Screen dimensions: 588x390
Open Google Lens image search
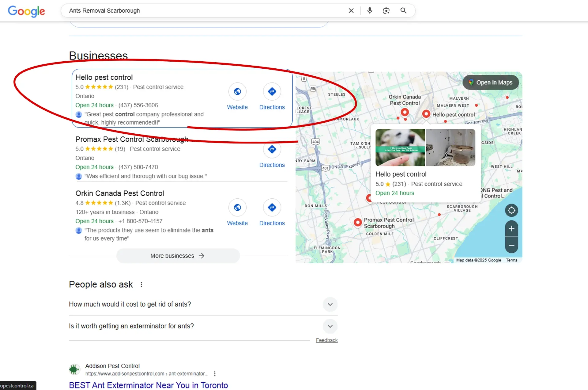(386, 11)
